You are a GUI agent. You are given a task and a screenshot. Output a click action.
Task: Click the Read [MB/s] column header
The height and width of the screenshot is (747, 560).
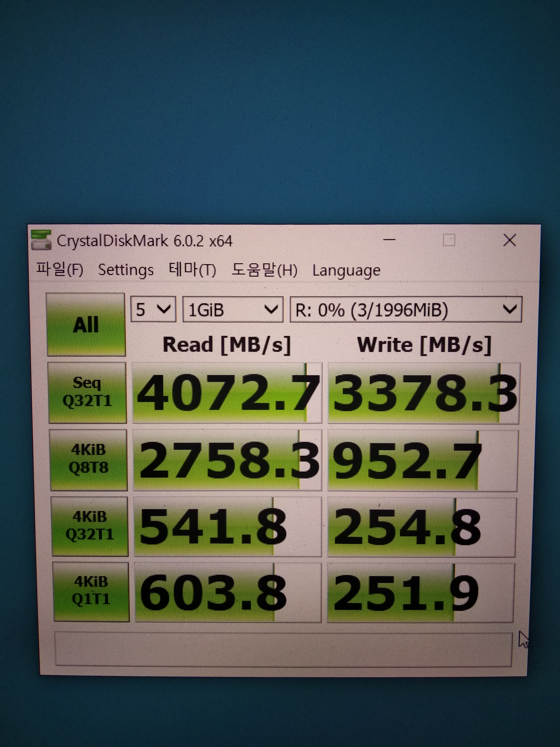coord(226,345)
